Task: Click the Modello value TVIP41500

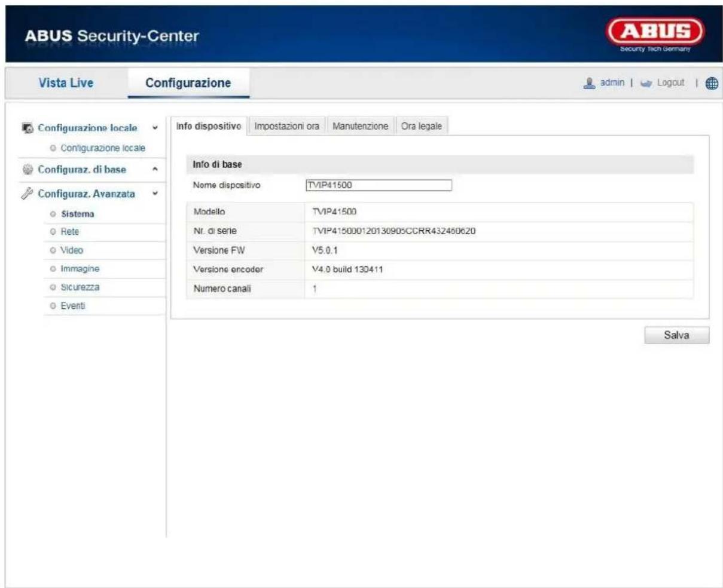Action: pos(334,212)
